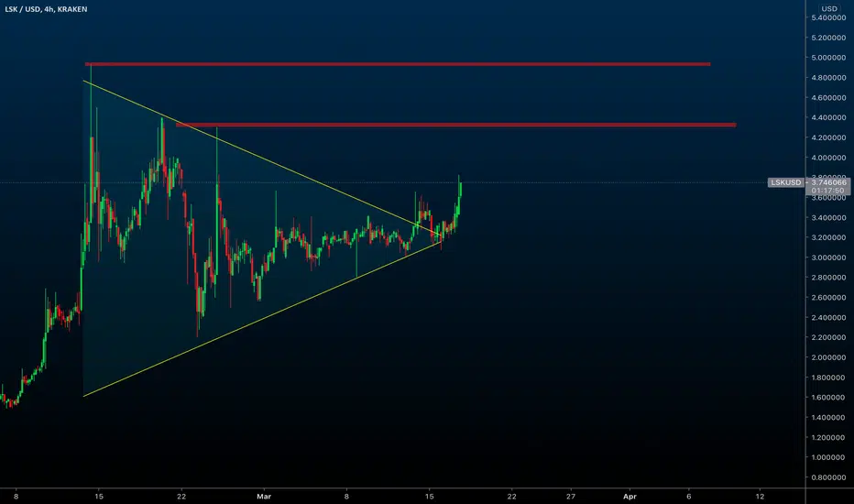Click the 5.400000 price axis label
The image size is (854, 504).
828,18
